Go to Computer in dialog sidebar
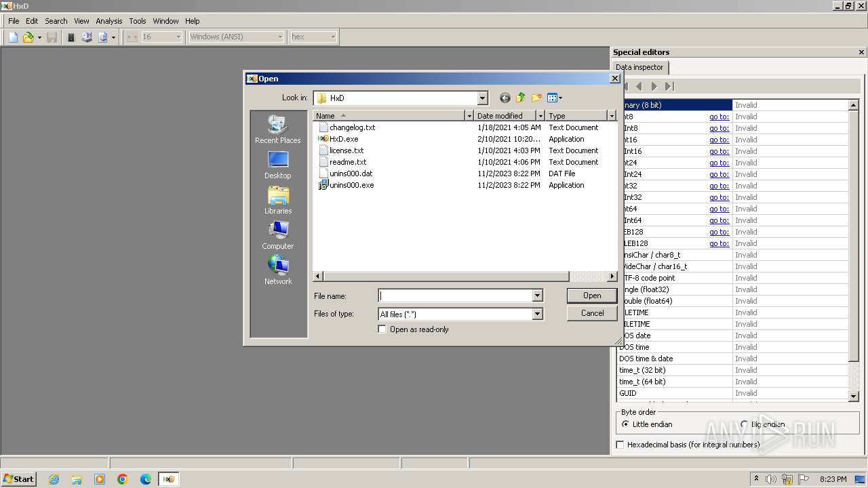 [x=278, y=235]
